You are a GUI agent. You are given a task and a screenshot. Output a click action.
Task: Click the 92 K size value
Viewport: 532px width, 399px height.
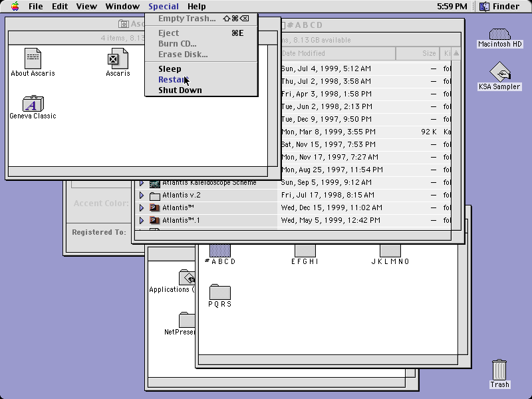click(429, 132)
